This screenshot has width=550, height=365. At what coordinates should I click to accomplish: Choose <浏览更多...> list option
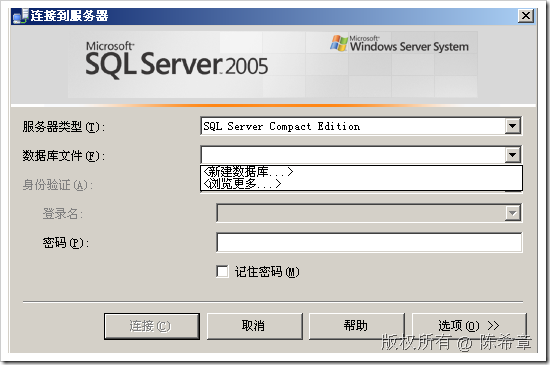click(361, 184)
